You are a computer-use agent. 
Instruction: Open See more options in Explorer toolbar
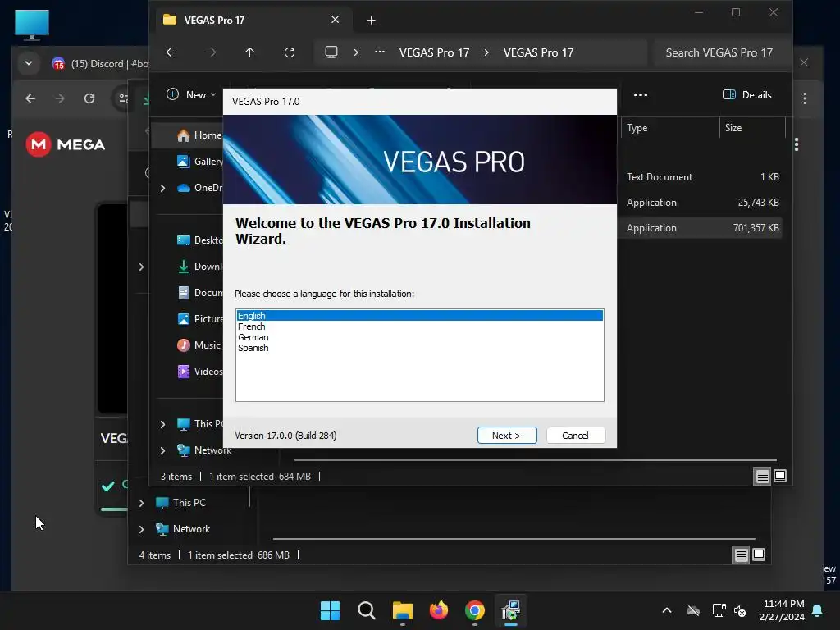point(641,95)
